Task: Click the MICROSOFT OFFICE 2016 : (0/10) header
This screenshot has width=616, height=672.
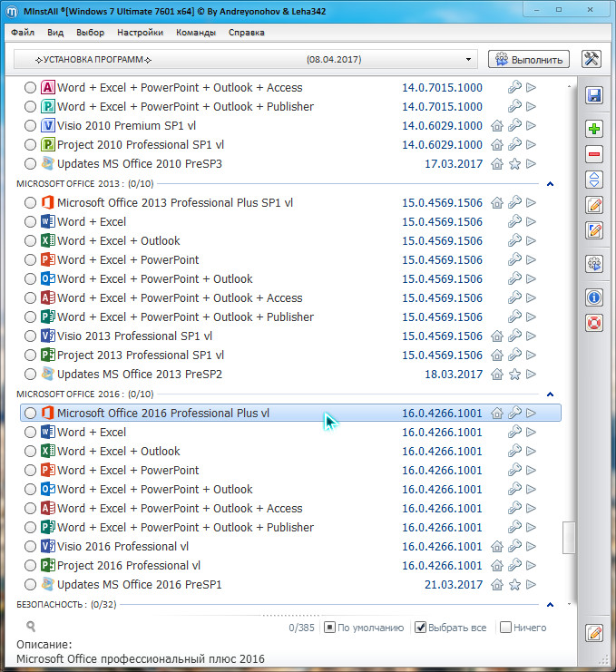Action: coord(85,394)
